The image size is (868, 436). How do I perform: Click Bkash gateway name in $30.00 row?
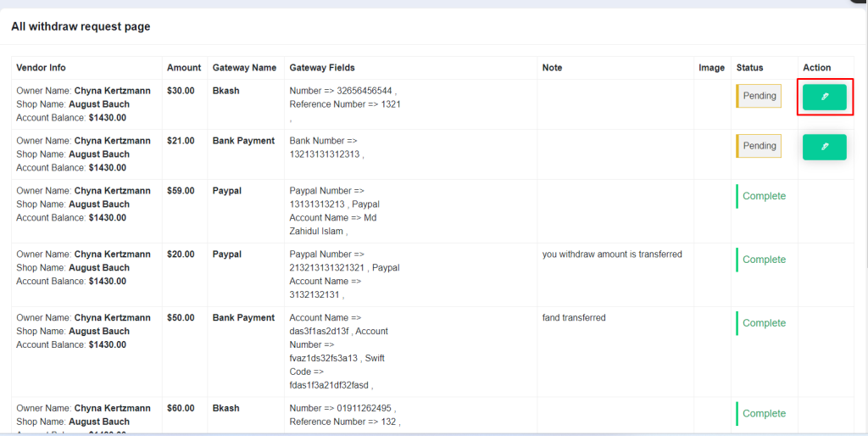click(225, 90)
